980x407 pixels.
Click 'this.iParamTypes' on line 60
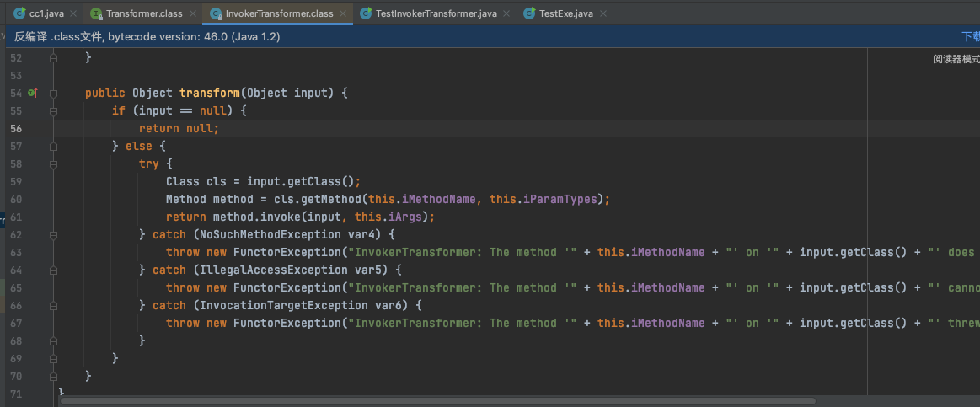(544, 200)
